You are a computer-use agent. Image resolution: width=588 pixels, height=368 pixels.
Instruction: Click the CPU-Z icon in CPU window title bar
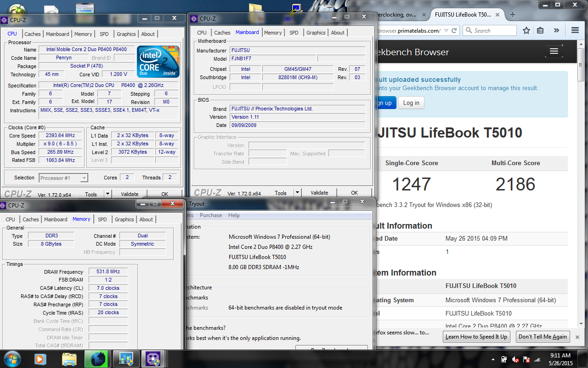pyautogui.click(x=5, y=20)
